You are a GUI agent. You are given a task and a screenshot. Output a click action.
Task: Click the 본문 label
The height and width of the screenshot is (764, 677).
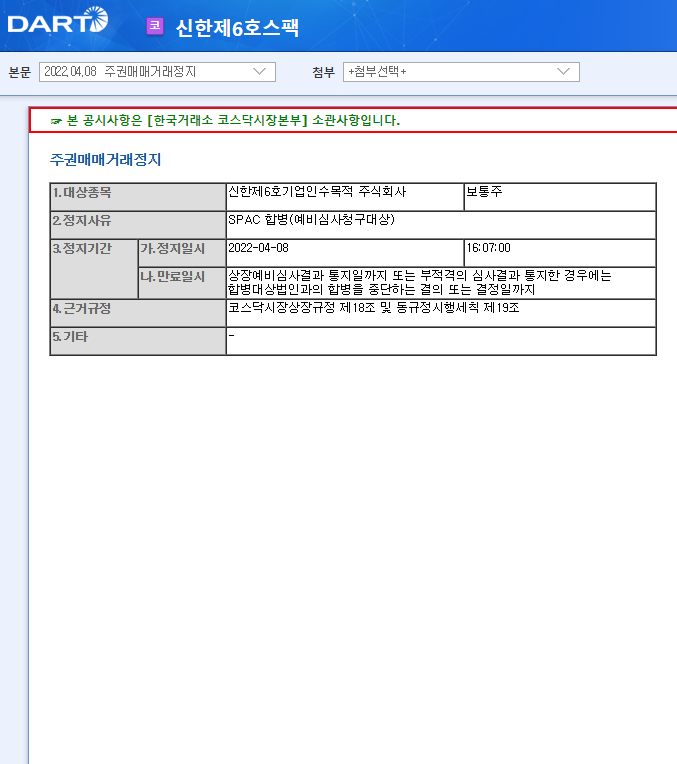click(19, 73)
